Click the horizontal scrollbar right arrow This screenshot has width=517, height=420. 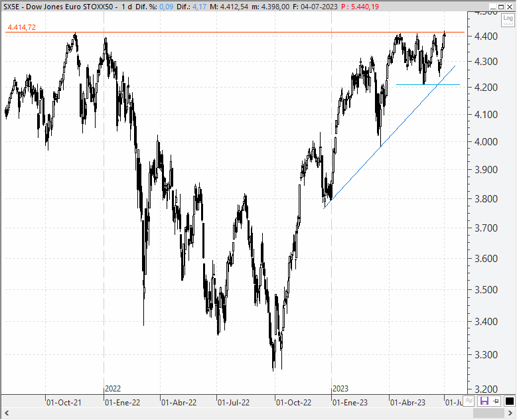click(510, 413)
